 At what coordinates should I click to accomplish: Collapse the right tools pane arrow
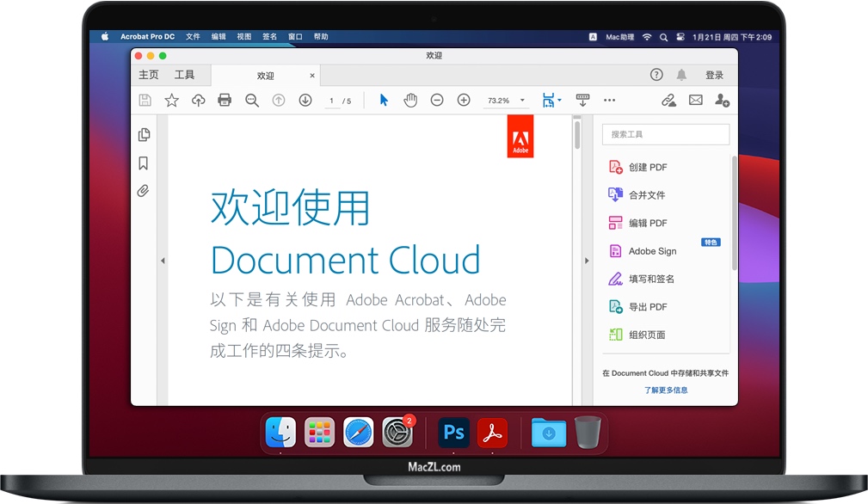587,261
